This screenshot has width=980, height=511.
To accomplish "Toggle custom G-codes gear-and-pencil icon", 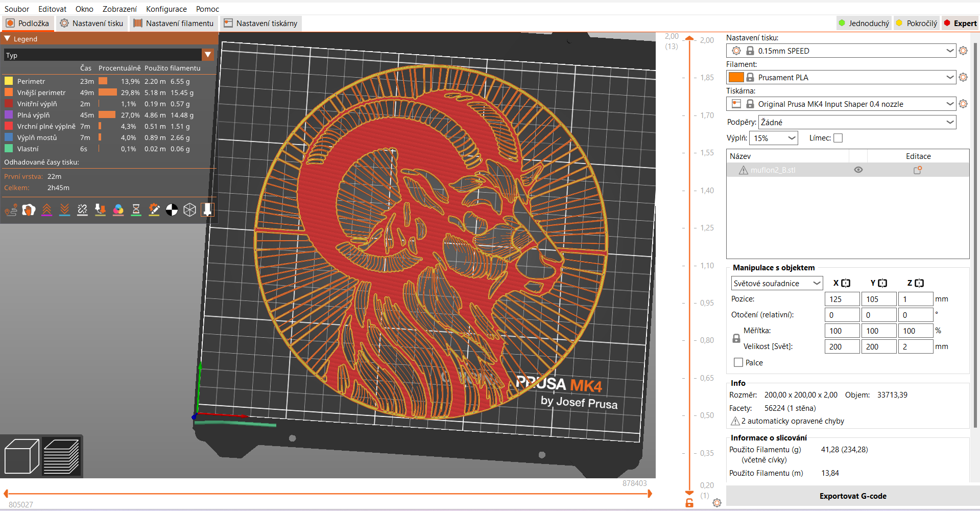I will pos(154,210).
